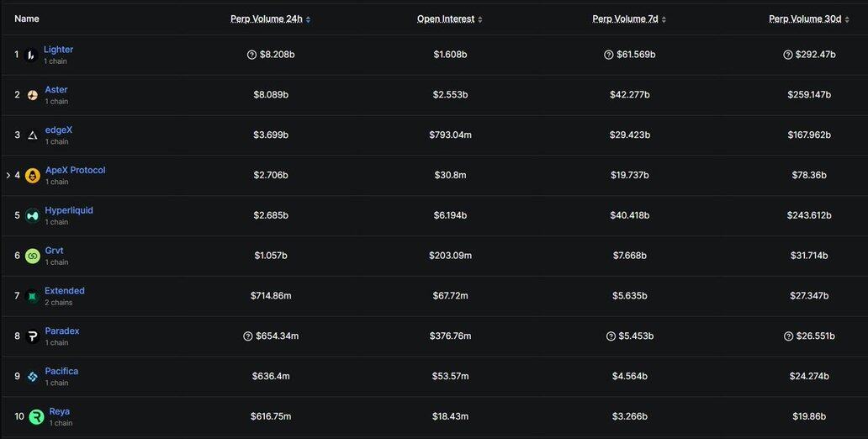Open the Extended protocol link
868x439 pixels.
65,291
